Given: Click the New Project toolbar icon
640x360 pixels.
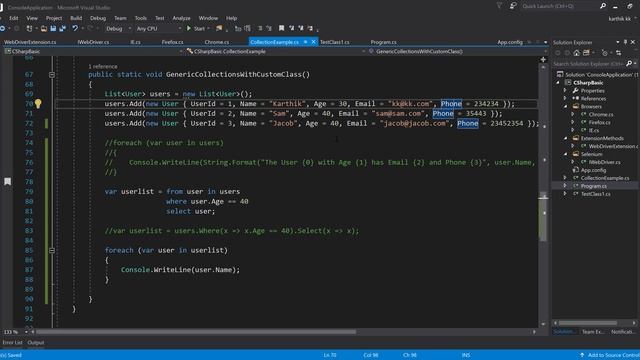Looking at the screenshot, I should (x=29, y=29).
